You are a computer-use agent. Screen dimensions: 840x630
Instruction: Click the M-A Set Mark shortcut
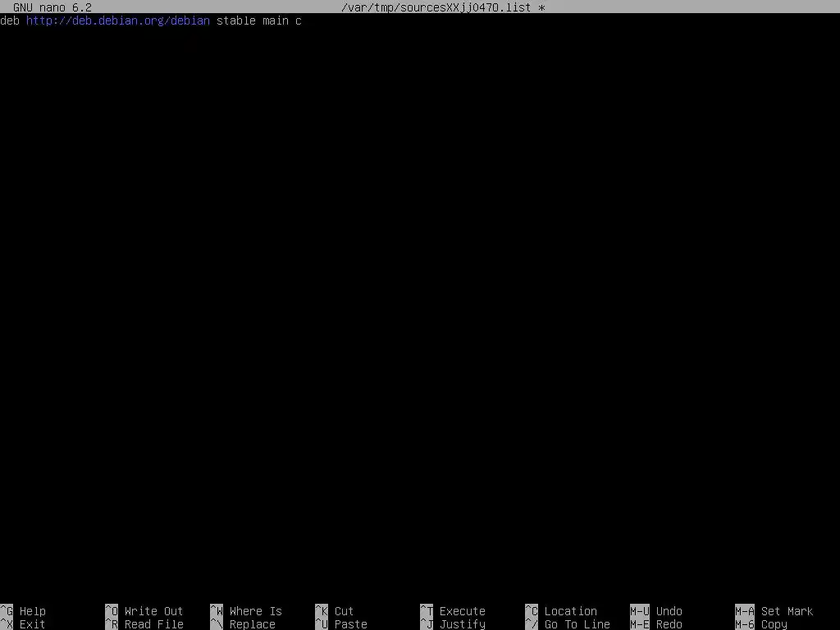(x=774, y=611)
